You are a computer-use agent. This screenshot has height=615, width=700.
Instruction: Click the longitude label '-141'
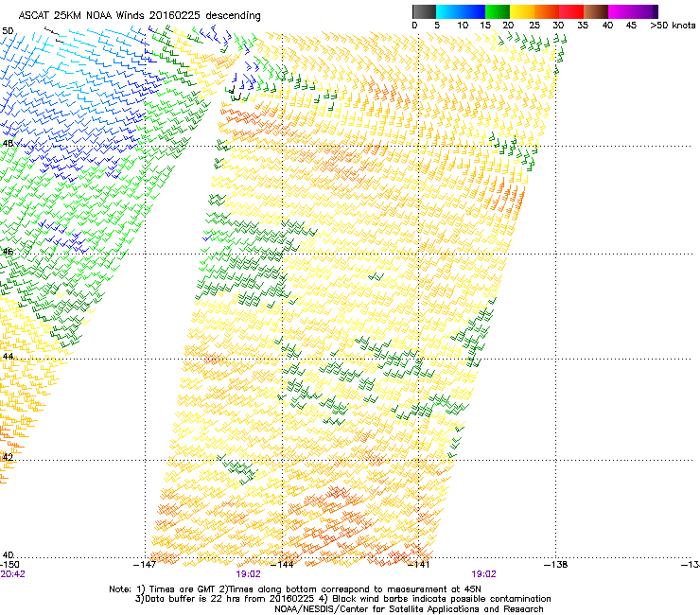[x=419, y=565]
